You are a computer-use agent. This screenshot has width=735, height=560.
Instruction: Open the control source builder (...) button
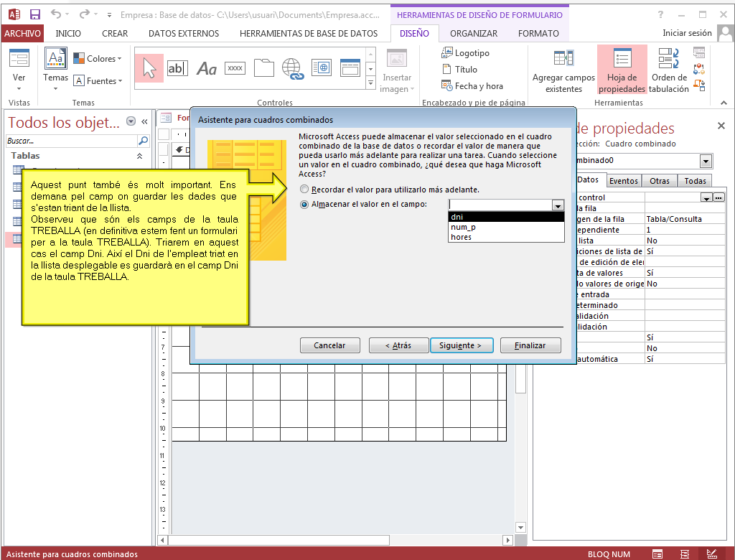point(718,197)
